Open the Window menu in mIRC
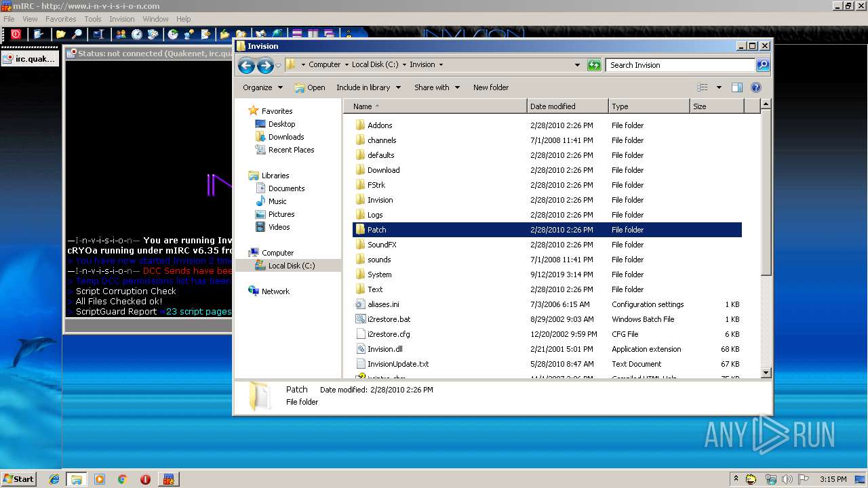 click(155, 19)
